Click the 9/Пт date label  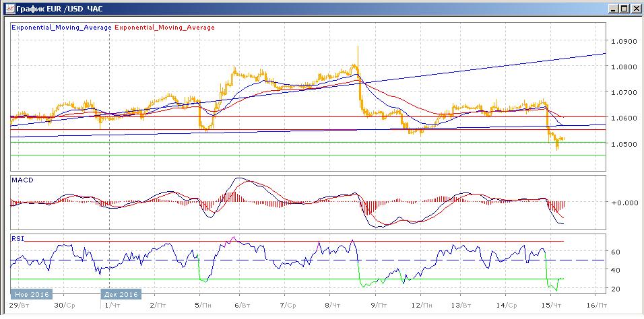tap(379, 306)
